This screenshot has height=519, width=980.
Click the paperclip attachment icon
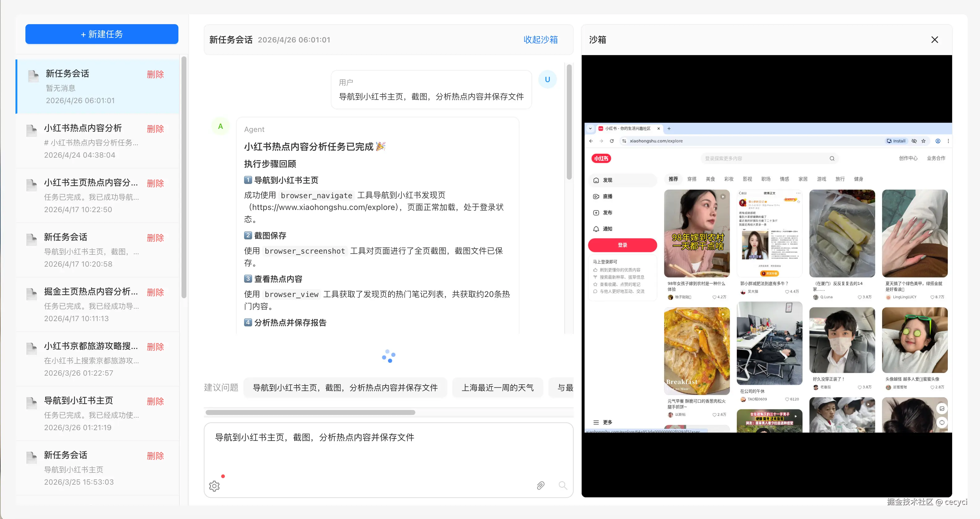pyautogui.click(x=540, y=485)
